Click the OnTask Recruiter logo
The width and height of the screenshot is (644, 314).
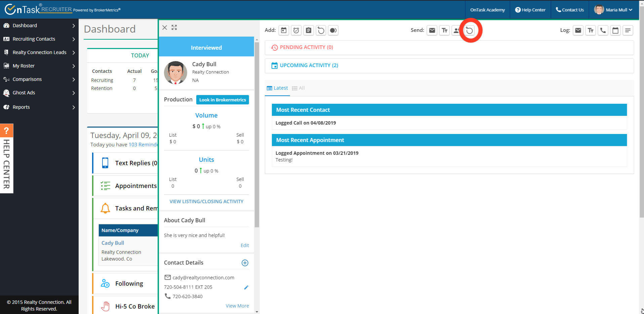pyautogui.click(x=38, y=9)
